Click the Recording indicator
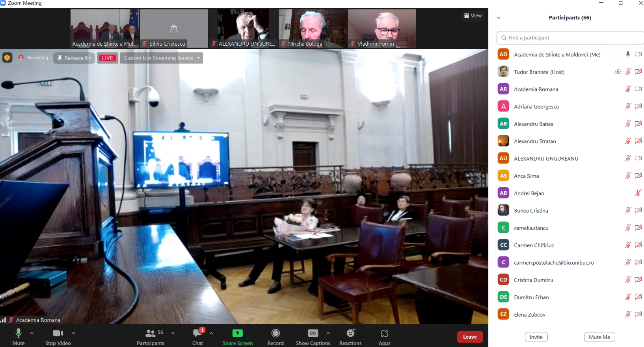 pyautogui.click(x=33, y=58)
